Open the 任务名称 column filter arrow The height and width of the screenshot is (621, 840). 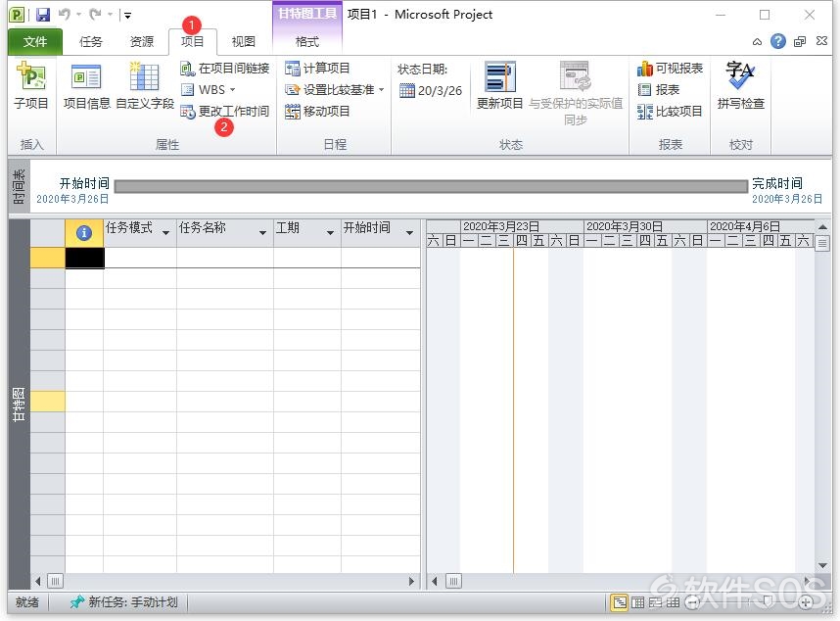(x=262, y=232)
